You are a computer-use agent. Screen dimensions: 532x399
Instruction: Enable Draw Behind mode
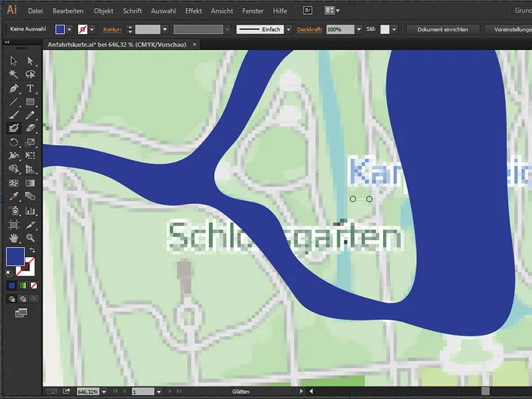pyautogui.click(x=23, y=299)
